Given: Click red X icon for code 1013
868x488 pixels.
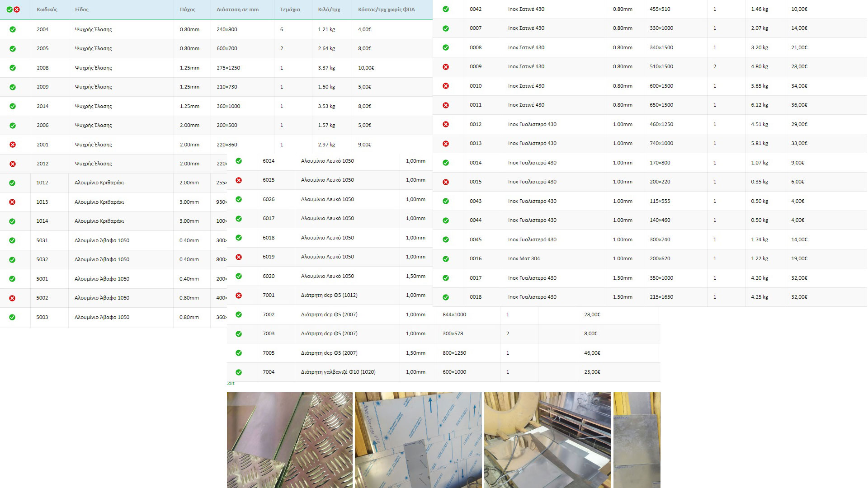Looking at the screenshot, I should click(12, 202).
